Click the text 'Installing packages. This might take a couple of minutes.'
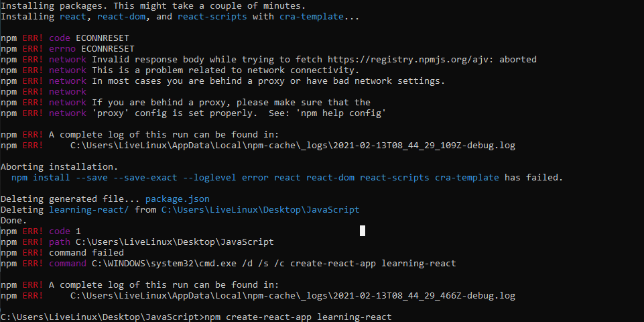644x322 pixels. (x=153, y=6)
